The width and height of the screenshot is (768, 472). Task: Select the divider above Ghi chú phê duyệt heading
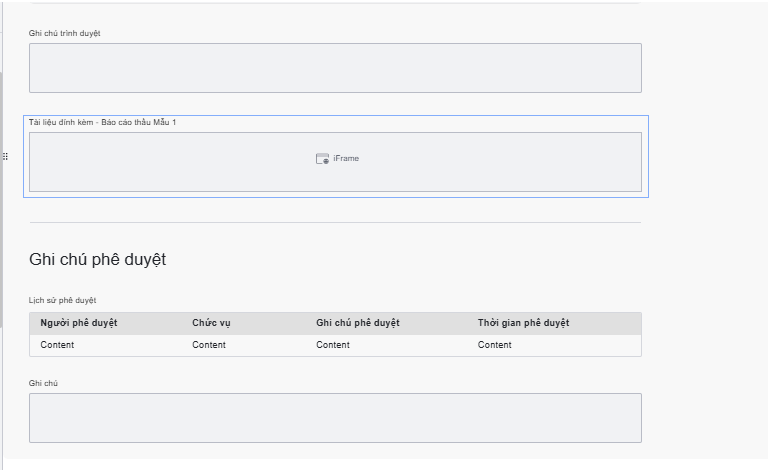coord(335,222)
